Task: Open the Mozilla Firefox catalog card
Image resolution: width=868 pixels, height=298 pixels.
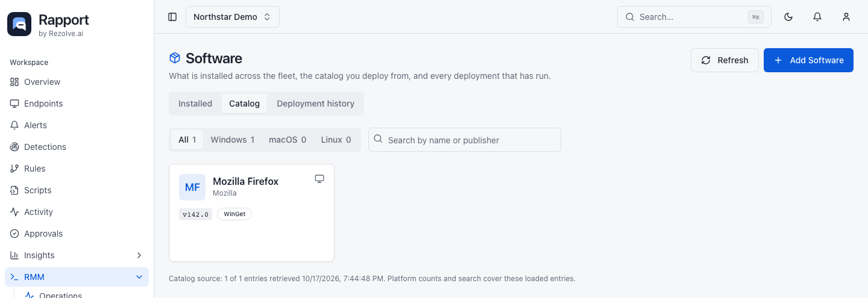Action: pyautogui.click(x=251, y=213)
